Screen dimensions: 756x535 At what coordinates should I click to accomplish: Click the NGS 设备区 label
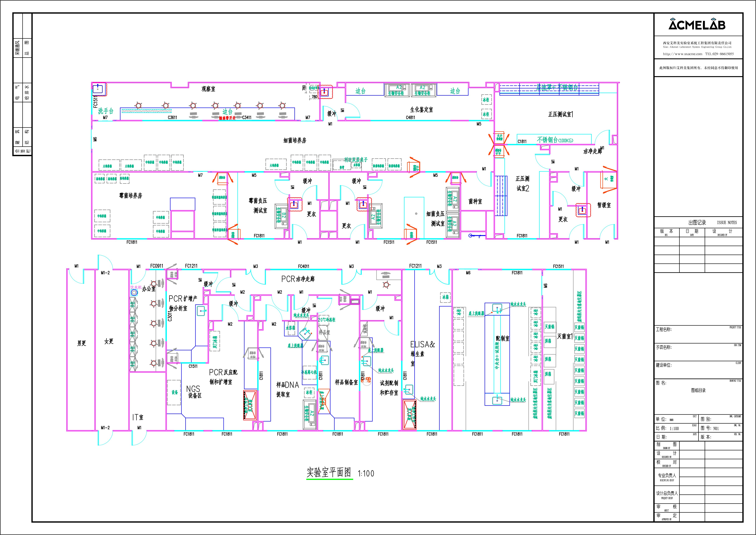194,392
